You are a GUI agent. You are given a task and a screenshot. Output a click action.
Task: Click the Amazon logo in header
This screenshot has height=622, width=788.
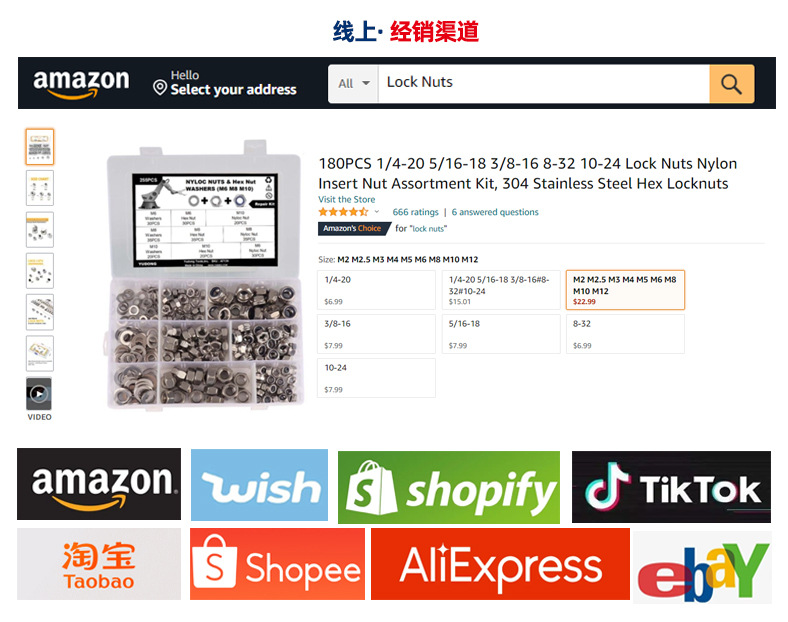click(x=81, y=83)
